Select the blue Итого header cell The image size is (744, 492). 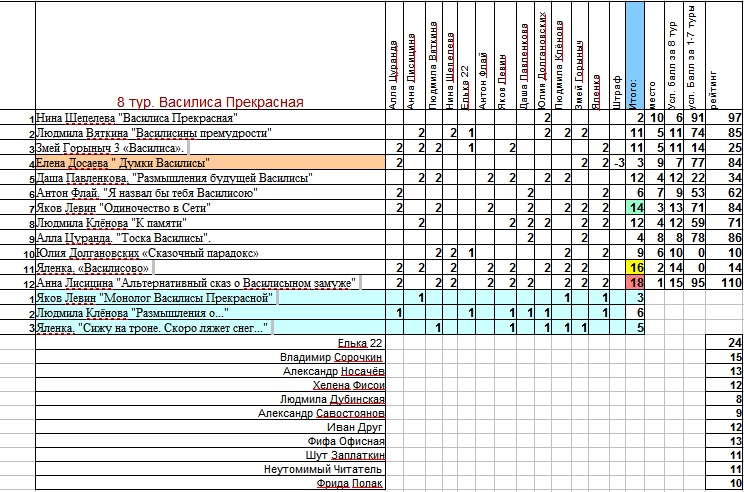coord(635,56)
